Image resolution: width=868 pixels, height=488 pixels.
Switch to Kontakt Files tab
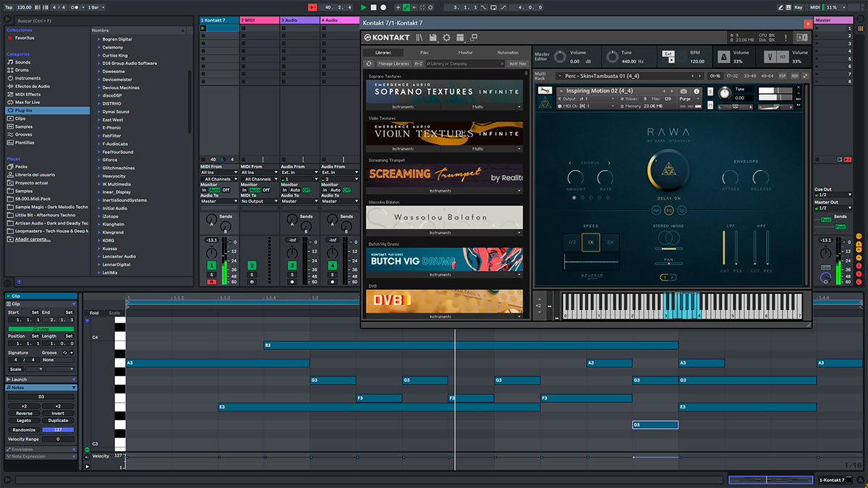[424, 53]
